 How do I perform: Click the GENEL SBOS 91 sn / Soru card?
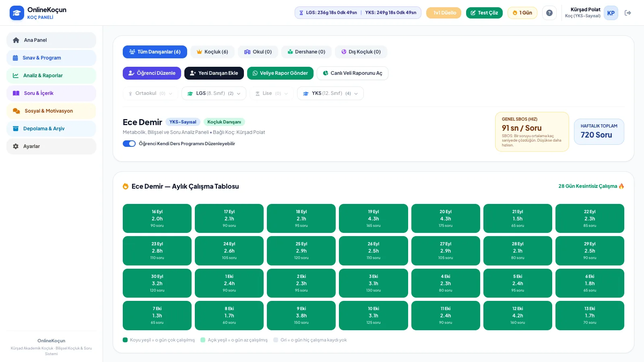(532, 132)
